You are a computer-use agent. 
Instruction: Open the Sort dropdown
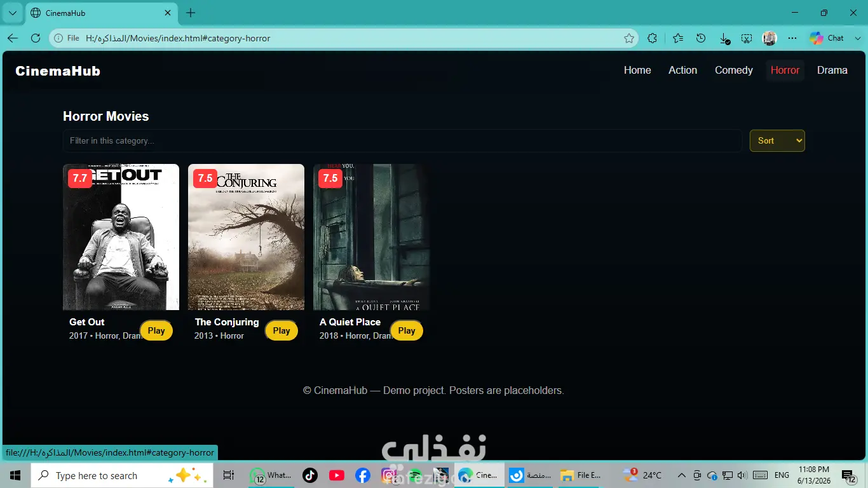[777, 140]
